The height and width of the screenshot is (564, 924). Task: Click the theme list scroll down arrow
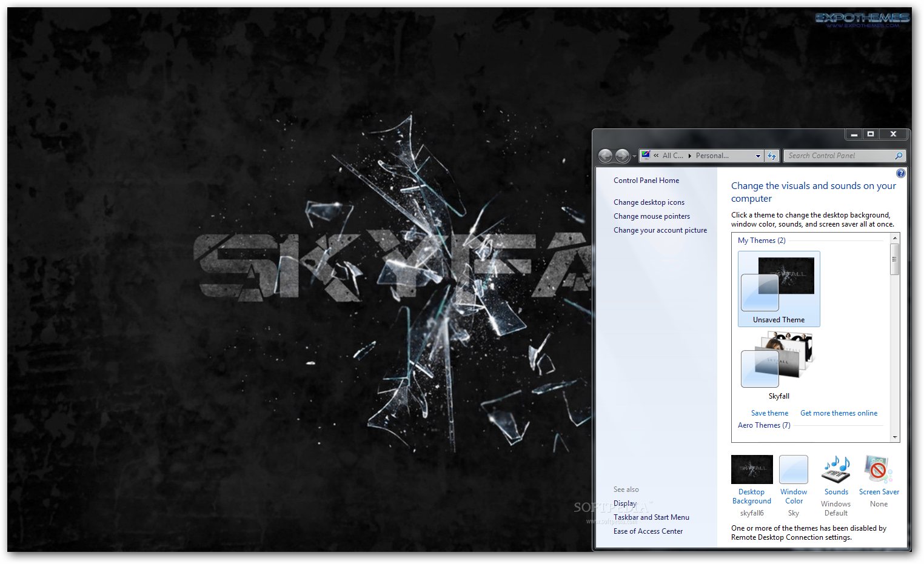pos(895,437)
